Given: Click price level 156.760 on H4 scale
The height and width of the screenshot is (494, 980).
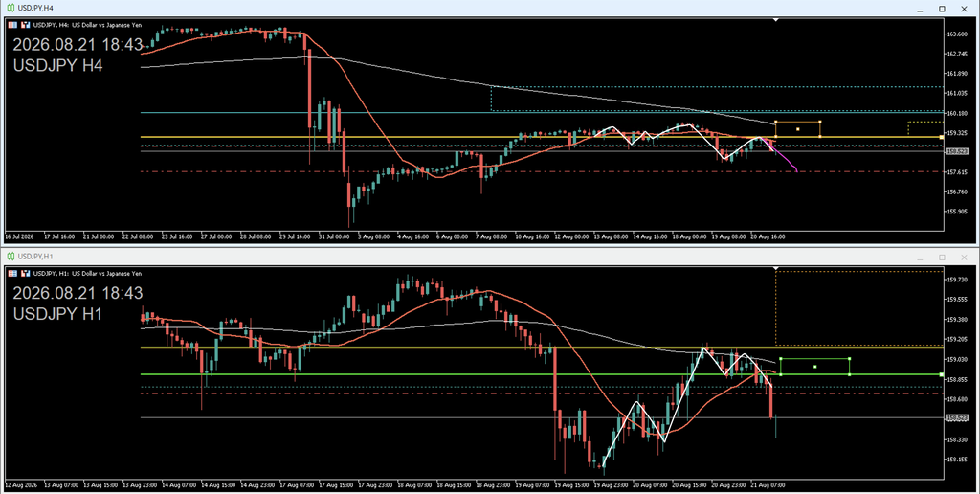Looking at the screenshot, I should point(957,192).
